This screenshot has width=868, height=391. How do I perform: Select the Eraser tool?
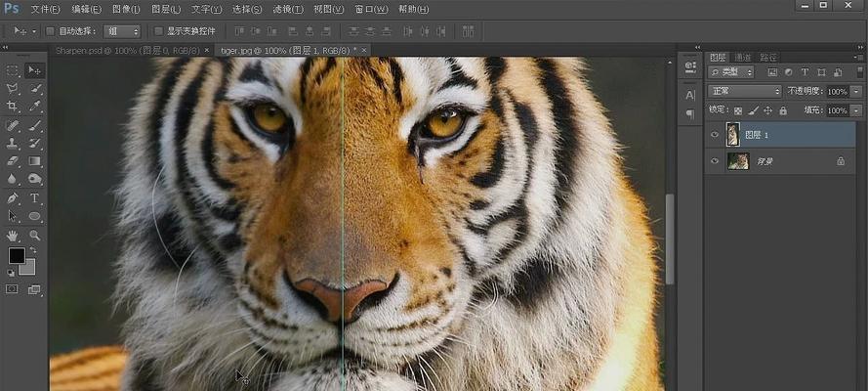pyautogui.click(x=12, y=161)
